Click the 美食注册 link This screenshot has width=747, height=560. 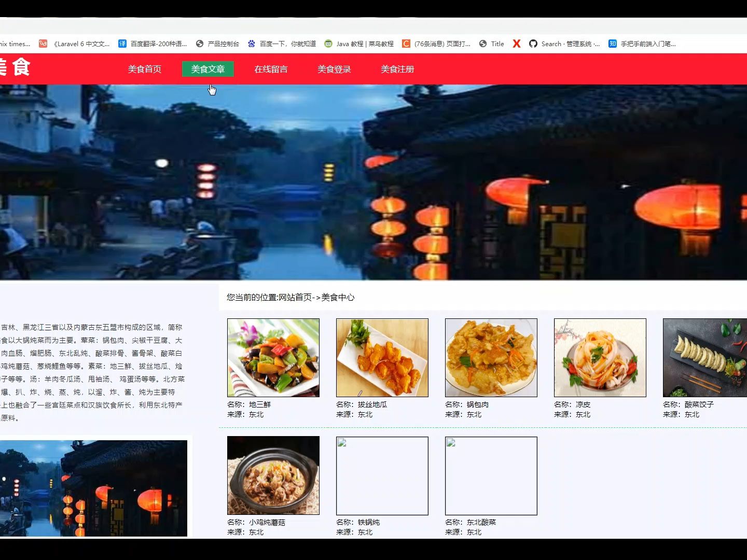[397, 68]
